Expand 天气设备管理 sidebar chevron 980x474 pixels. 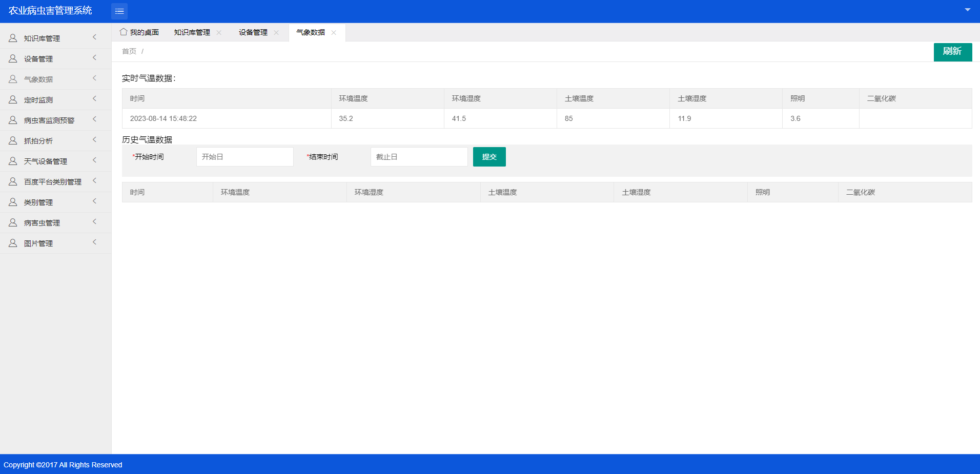tap(95, 160)
